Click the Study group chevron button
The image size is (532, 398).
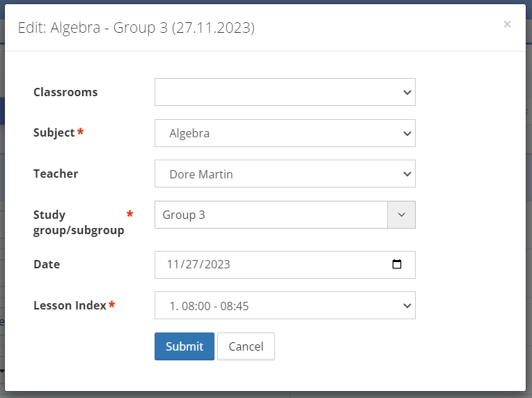[x=401, y=215]
